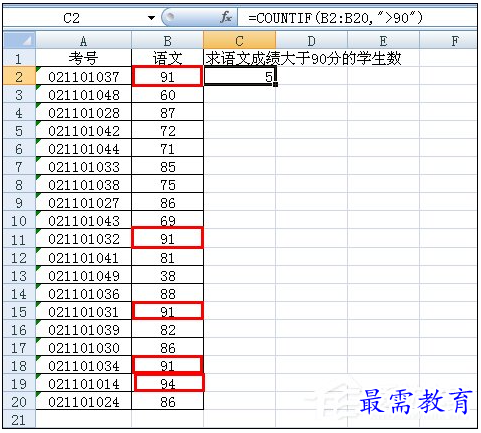Click exam number 021101034
481x433 pixels.
click(x=83, y=366)
